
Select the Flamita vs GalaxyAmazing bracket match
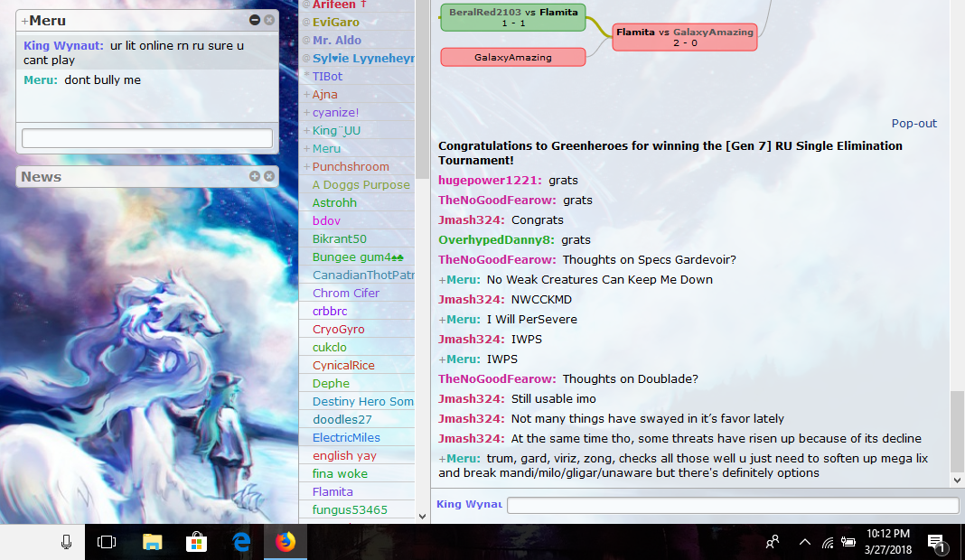[685, 37]
